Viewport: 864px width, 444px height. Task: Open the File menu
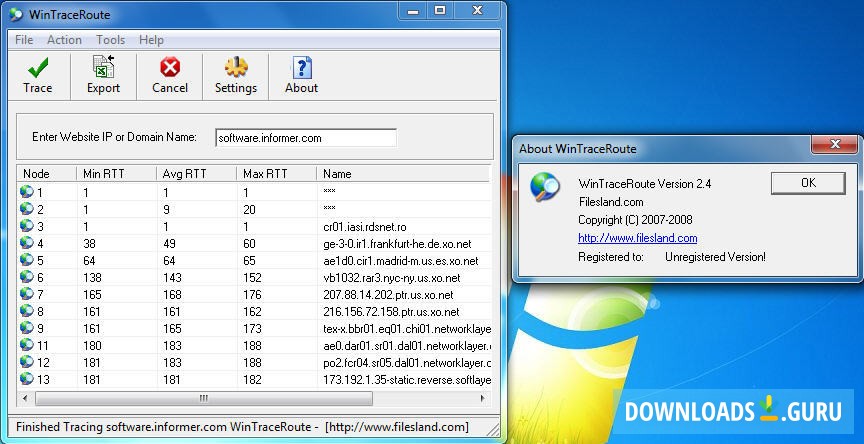(x=24, y=40)
